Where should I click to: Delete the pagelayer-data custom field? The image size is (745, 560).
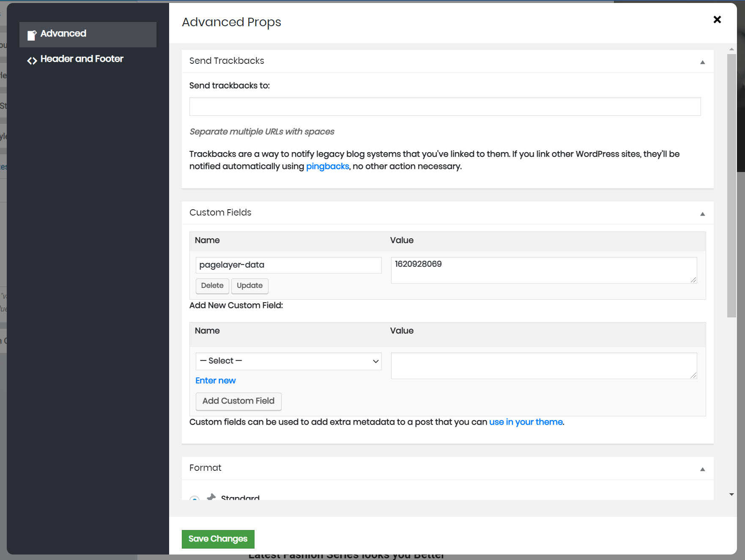(x=212, y=286)
